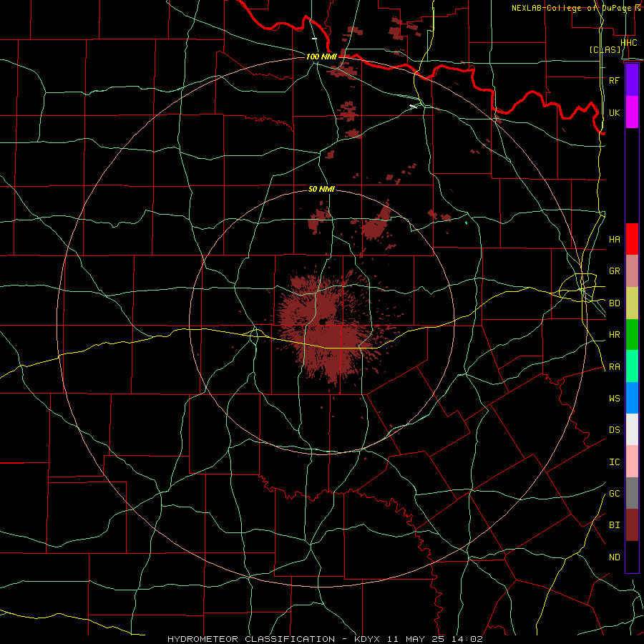Image resolution: width=644 pixels, height=644 pixels.
Task: Click the DS legend label
Action: coord(614,429)
